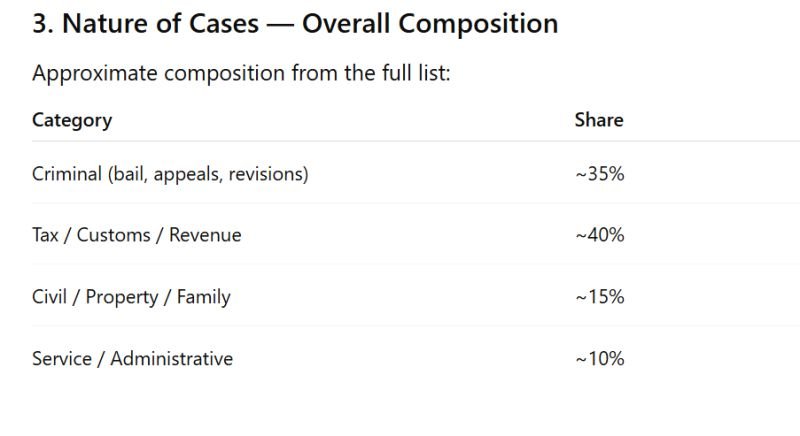This screenshot has height=436, width=800.
Task: Click the word "Tax" in the table
Action: (x=46, y=235)
